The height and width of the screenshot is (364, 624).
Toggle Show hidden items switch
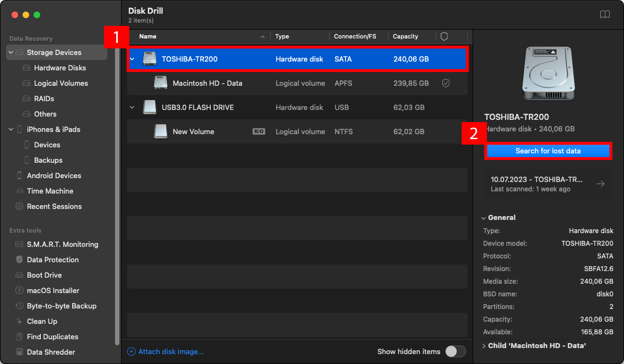(455, 352)
